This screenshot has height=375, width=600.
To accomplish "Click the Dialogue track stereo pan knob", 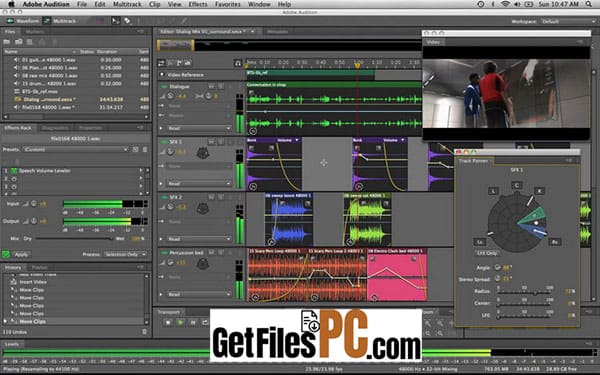I will point(209,96).
